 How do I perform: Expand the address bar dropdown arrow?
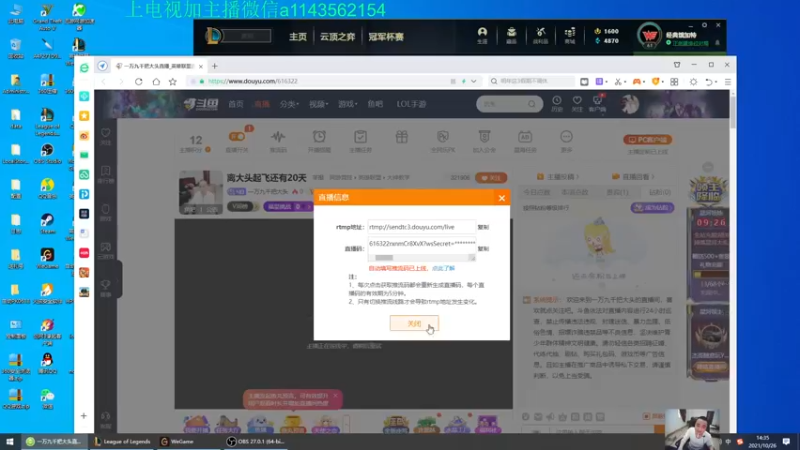pos(473,82)
